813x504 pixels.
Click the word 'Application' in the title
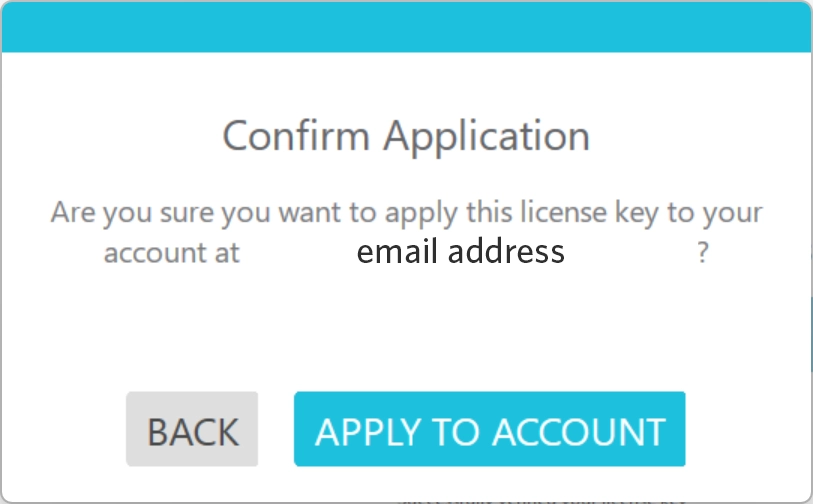(x=488, y=135)
